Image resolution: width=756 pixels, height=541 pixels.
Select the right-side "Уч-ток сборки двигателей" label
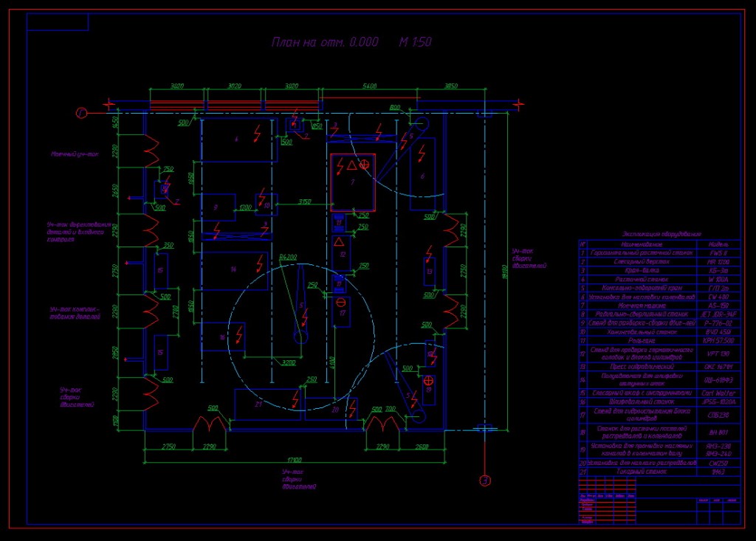coord(529,258)
